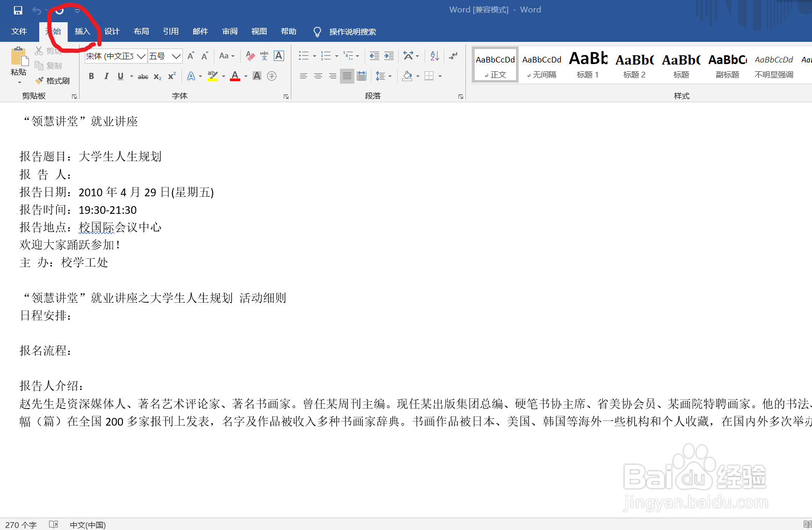Open the reading view icon in status bar

807,524
